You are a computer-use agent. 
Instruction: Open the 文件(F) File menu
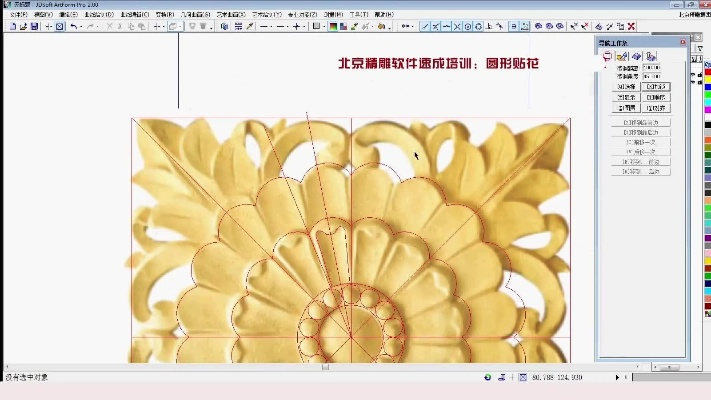19,15
